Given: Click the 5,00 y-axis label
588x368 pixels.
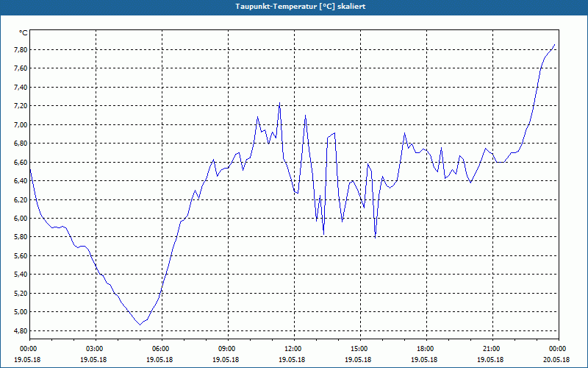Looking at the screenshot, I should (x=21, y=312).
